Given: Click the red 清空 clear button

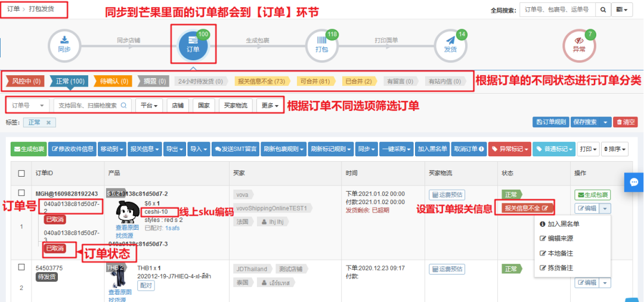Looking at the screenshot, I should click(x=626, y=122).
